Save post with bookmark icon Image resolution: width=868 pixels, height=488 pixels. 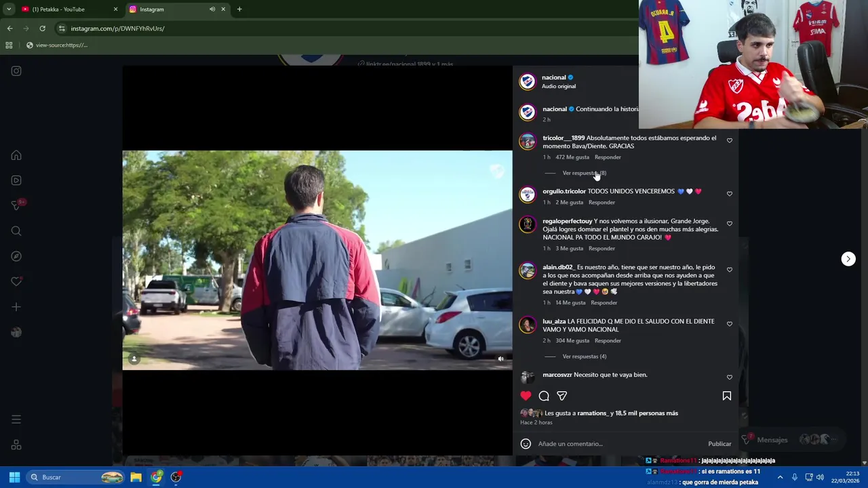[x=726, y=396]
